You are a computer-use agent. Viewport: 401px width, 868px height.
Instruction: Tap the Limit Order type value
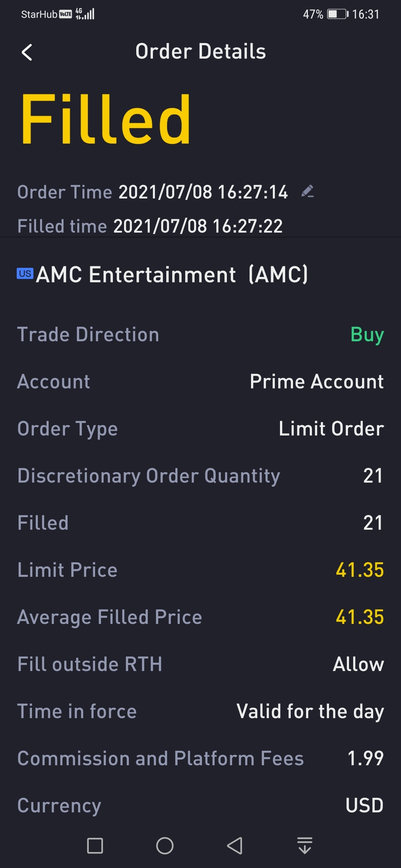coord(331,429)
